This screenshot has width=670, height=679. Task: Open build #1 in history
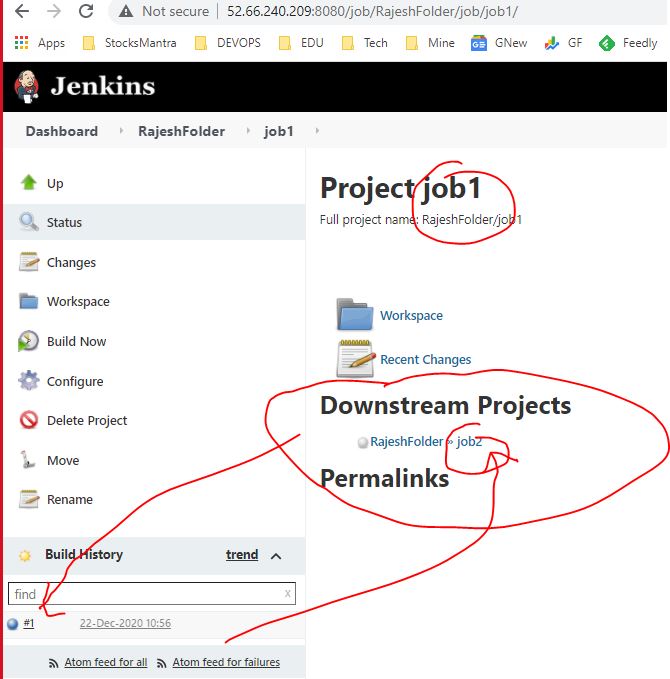(29, 623)
